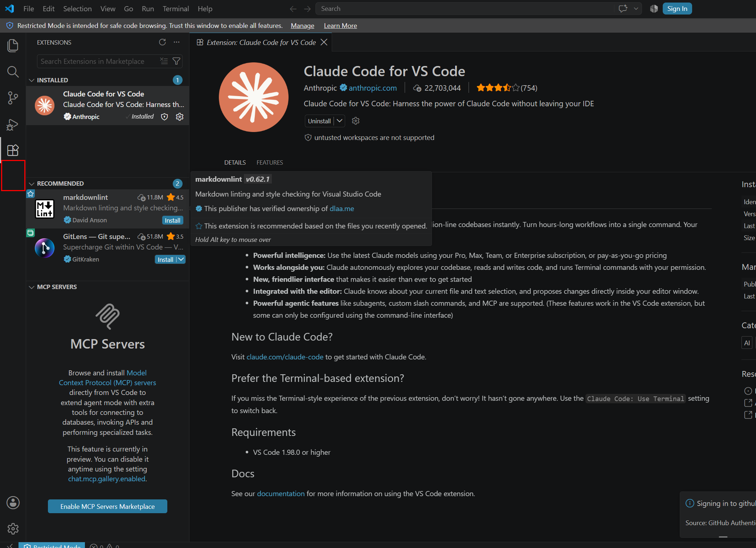This screenshot has height=548, width=756.
Task: Clear extensions search results
Action: point(164,61)
